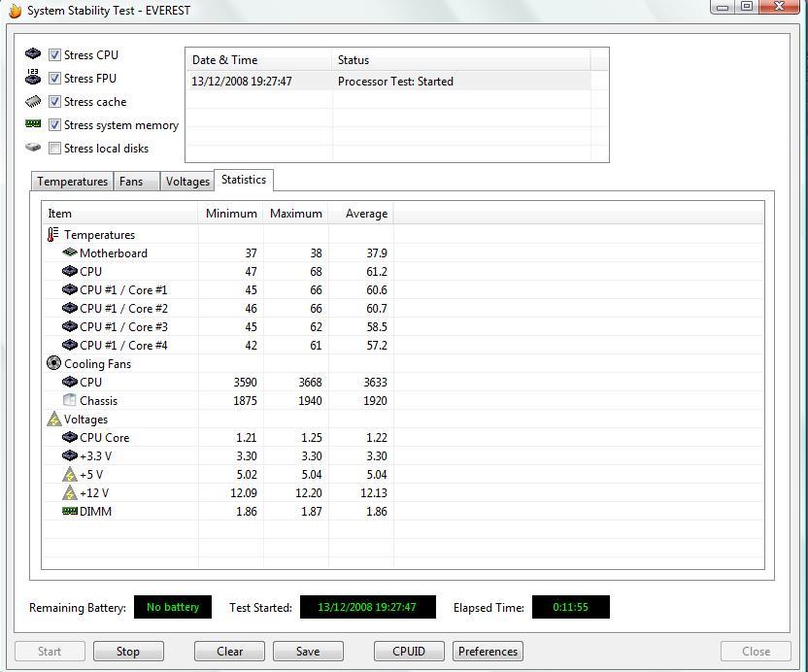Click the lightning icon of +5 V row
808x672 pixels.
tap(70, 474)
